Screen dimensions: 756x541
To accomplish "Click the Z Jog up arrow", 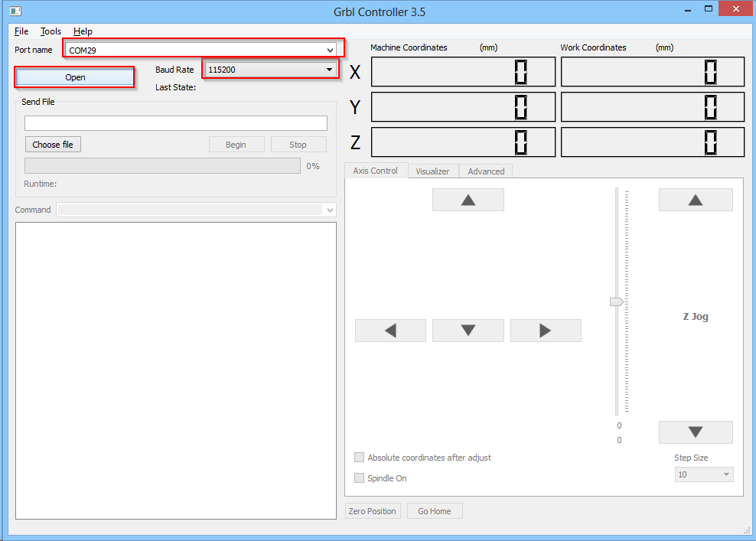I will [x=695, y=200].
